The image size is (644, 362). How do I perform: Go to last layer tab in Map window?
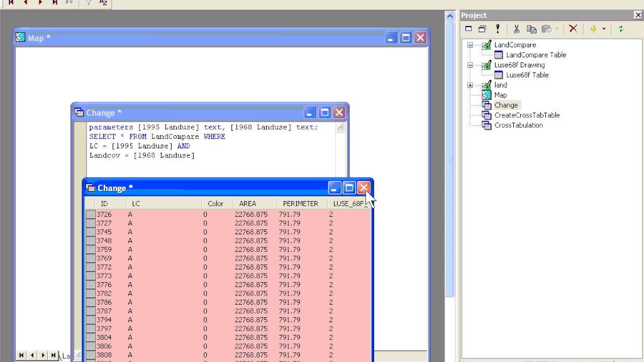53,355
